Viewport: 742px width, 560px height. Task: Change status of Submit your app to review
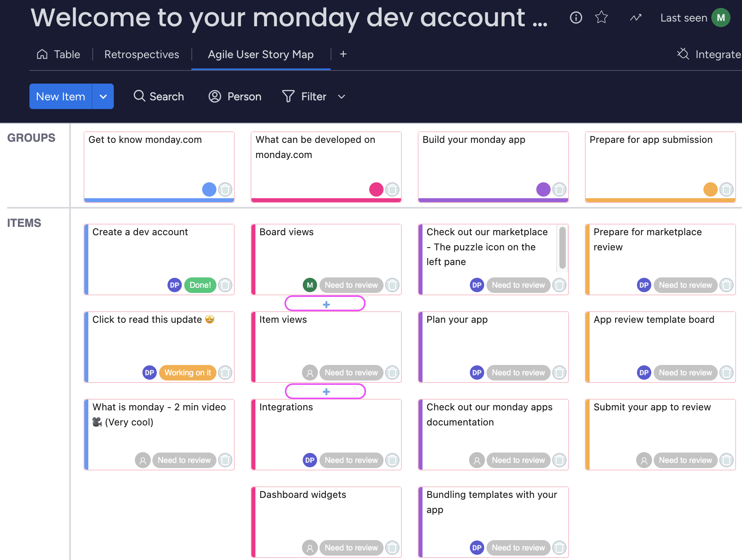(686, 460)
